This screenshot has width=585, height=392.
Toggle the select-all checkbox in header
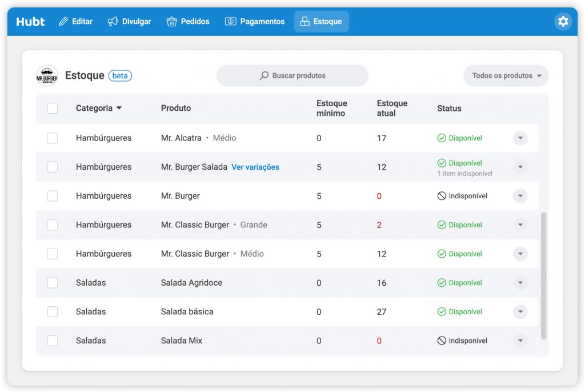[53, 108]
